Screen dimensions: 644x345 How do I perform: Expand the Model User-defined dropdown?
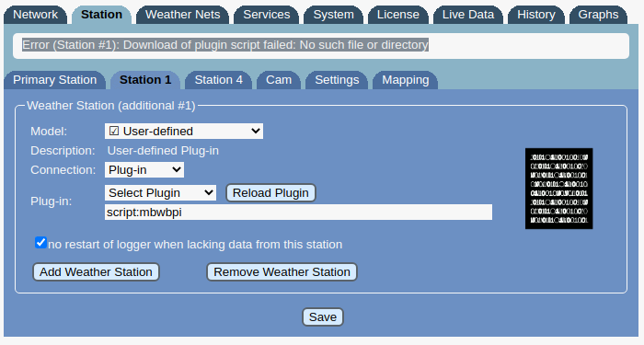click(x=184, y=131)
